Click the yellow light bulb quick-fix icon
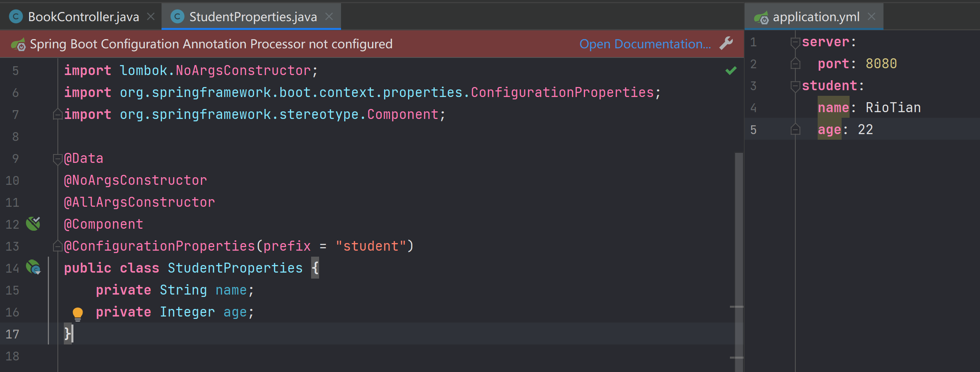Viewport: 980px width, 372px height. pyautogui.click(x=78, y=314)
